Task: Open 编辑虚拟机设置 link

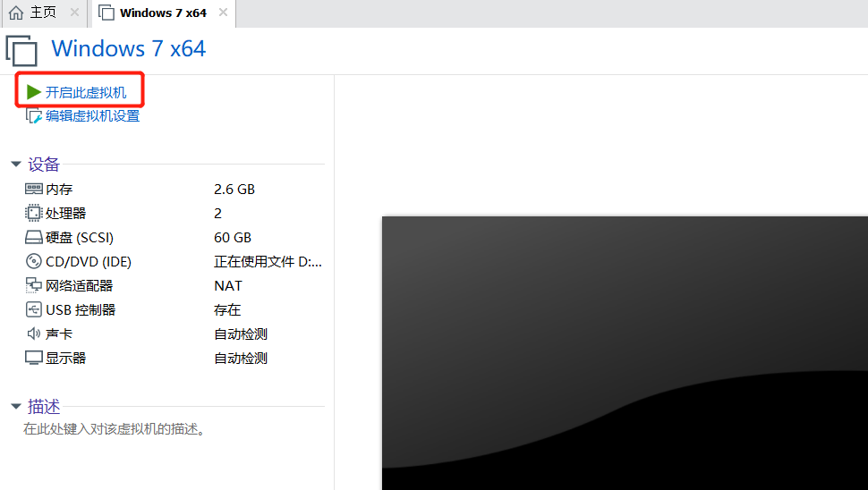Action: [x=92, y=116]
